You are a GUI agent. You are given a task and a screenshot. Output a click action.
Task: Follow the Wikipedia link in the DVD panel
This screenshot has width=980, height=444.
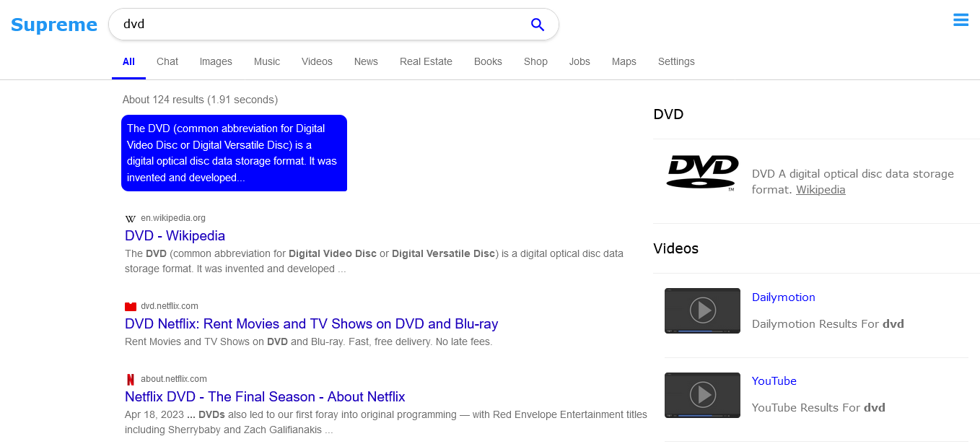pos(821,189)
